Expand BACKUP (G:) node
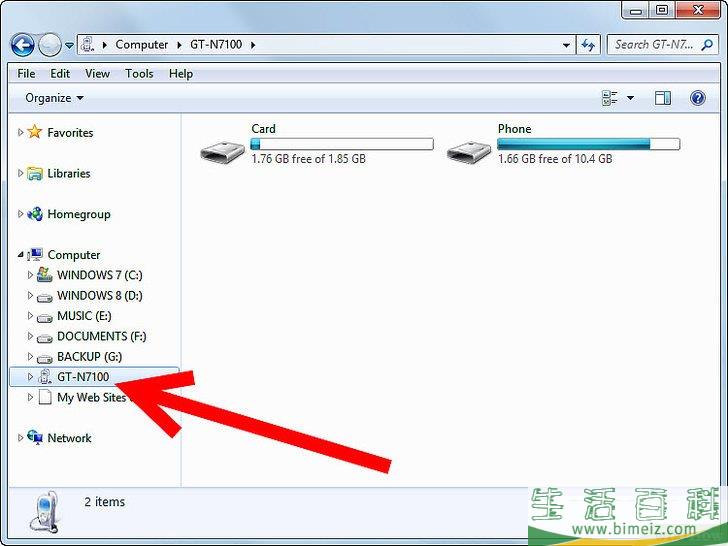728x546 pixels. (x=30, y=356)
